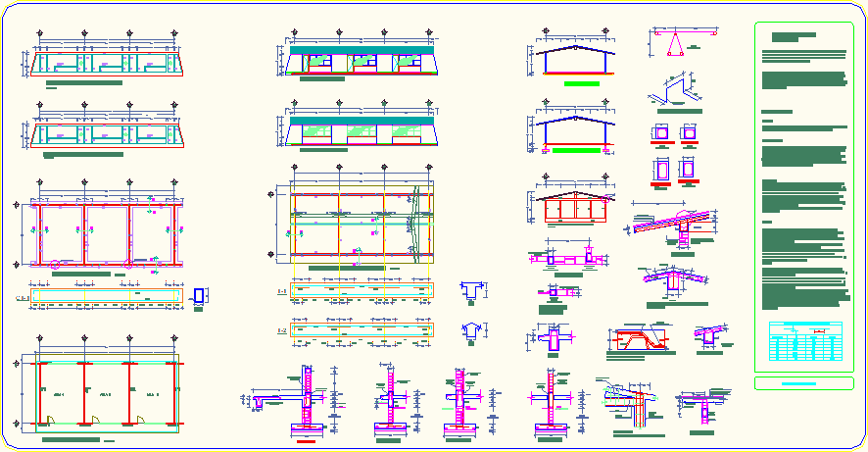Viewport: 868px width, 452px height.
Task: Select the B-2 beam label
Action: pos(282,330)
